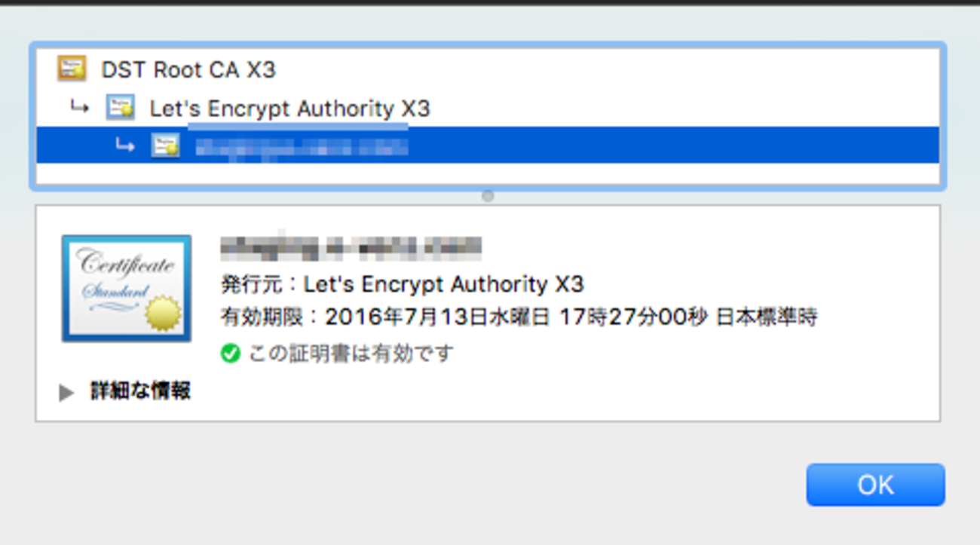Click the DST Root CA X3 certificate icon
Viewport: 980px width, 545px height.
coord(72,69)
